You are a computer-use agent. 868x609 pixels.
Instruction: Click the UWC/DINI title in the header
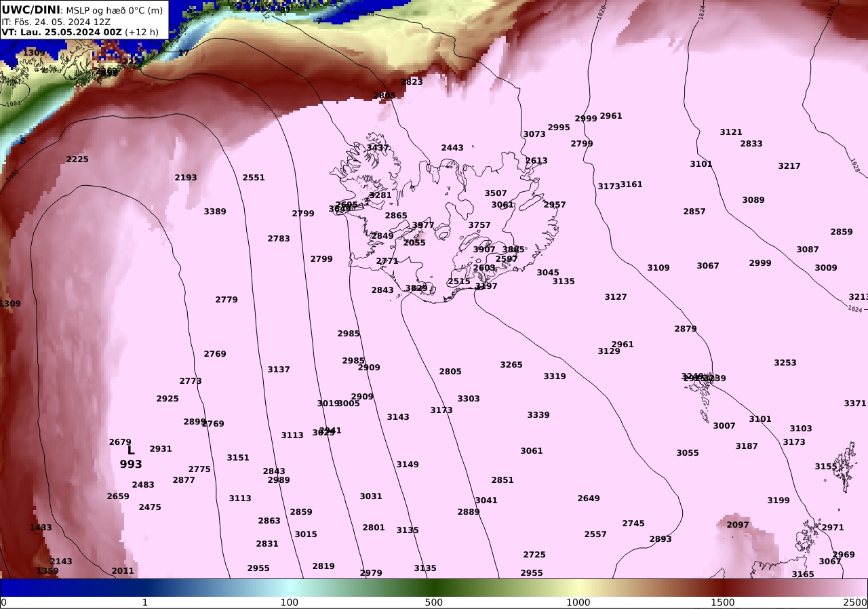pyautogui.click(x=31, y=10)
